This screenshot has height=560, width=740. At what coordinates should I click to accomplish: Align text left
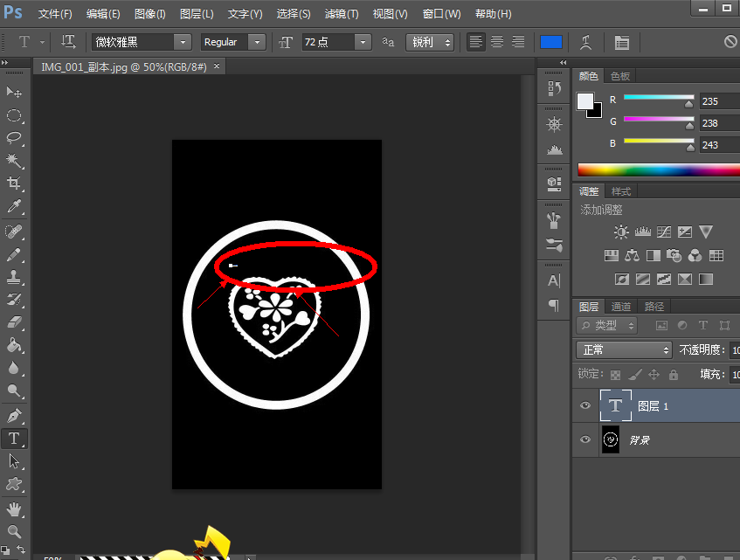pyautogui.click(x=475, y=42)
